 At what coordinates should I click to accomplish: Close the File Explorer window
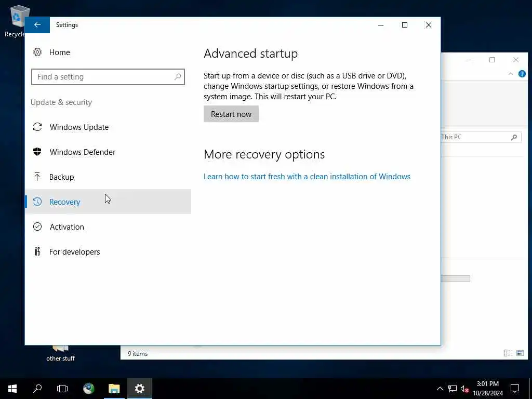click(x=516, y=60)
